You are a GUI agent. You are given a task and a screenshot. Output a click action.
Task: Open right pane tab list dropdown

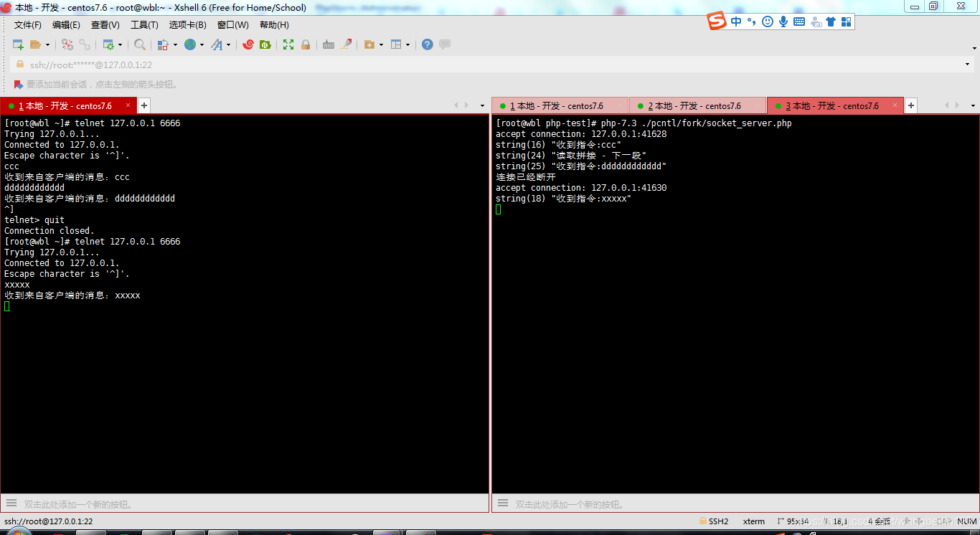[x=974, y=105]
